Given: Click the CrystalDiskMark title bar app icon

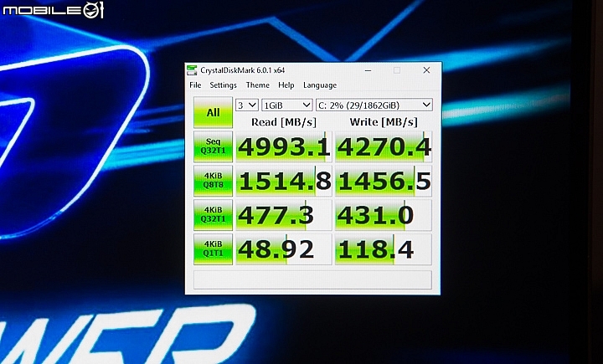Looking at the screenshot, I should pos(192,70).
